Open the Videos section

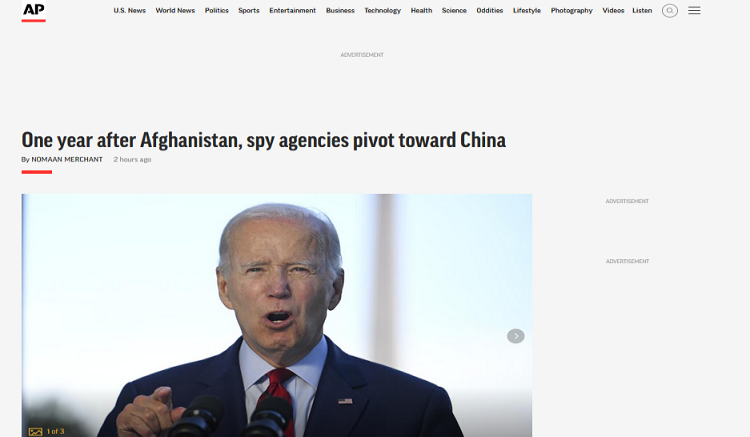[613, 11]
